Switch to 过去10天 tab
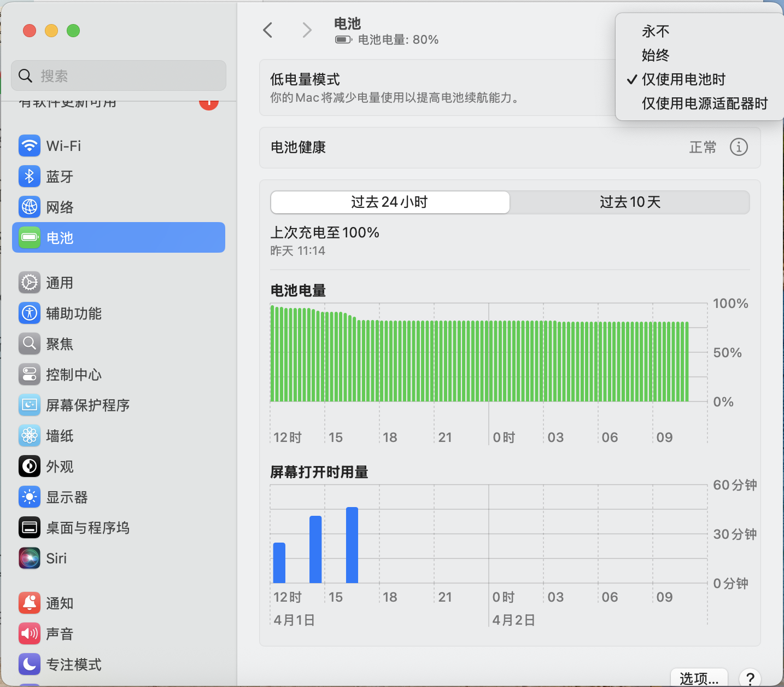The height and width of the screenshot is (687, 784). (630, 202)
